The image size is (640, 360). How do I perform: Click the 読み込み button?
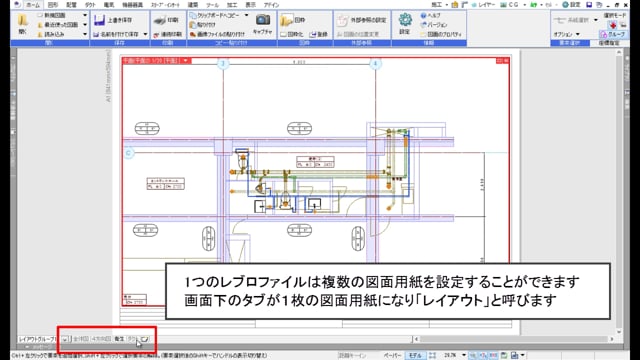click(52, 35)
